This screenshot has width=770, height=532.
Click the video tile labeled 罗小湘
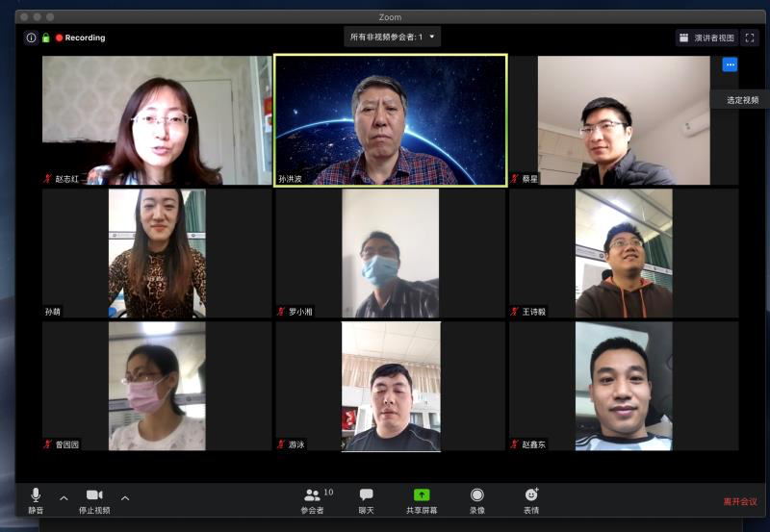pos(390,253)
